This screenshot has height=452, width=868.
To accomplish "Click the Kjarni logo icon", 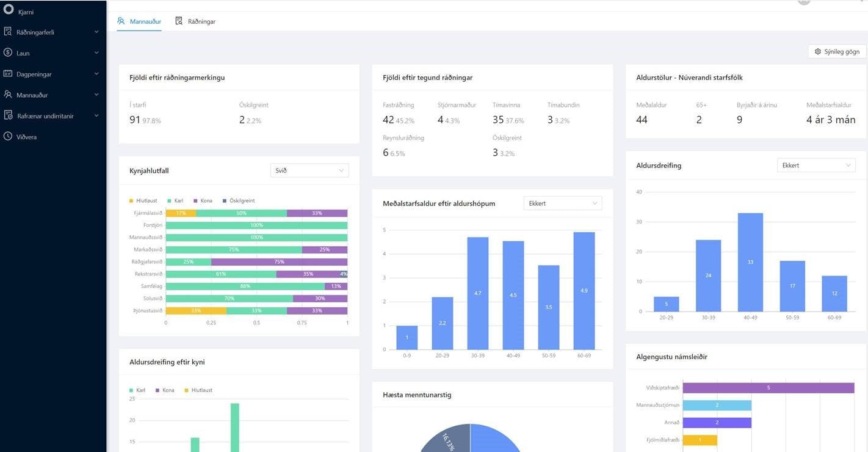I will (x=9, y=9).
